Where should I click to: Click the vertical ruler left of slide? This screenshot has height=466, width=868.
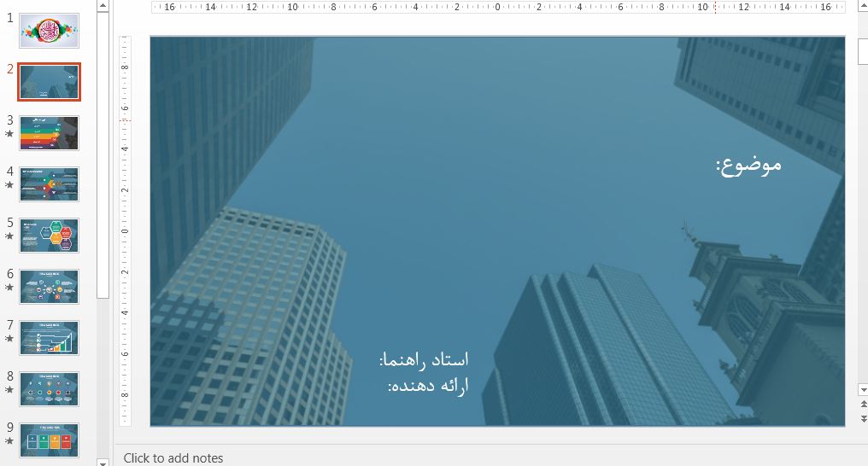pyautogui.click(x=125, y=231)
